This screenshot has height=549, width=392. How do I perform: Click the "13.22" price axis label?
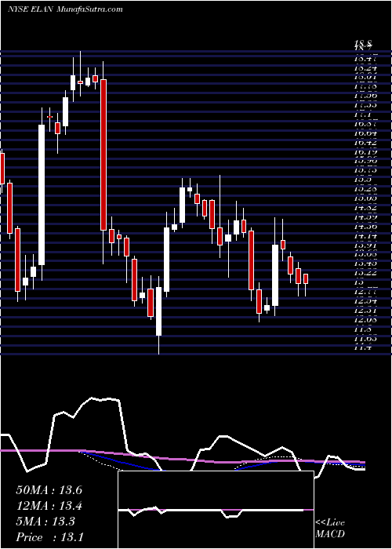pyautogui.click(x=365, y=273)
